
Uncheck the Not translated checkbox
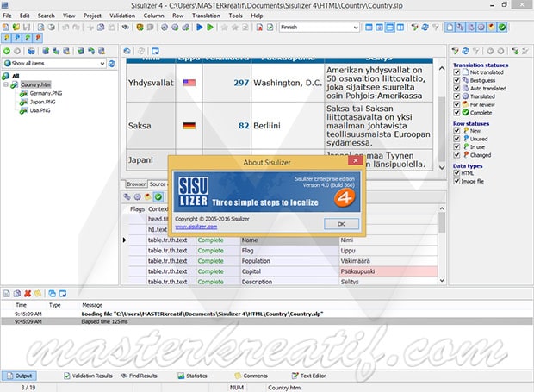click(x=456, y=72)
